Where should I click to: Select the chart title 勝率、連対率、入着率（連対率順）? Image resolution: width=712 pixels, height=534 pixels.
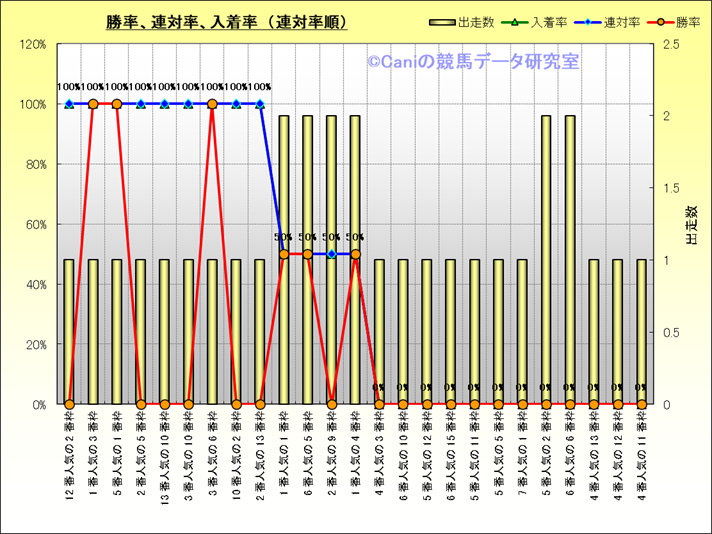pos(227,22)
